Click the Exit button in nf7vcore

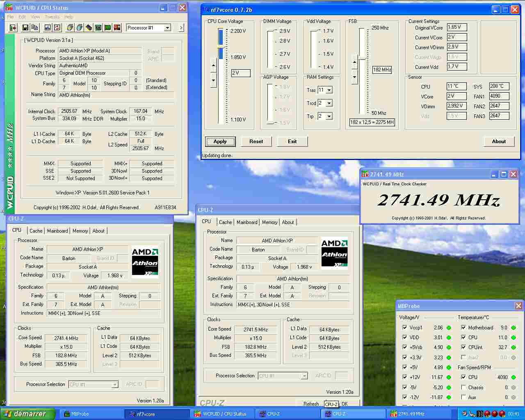click(x=292, y=142)
